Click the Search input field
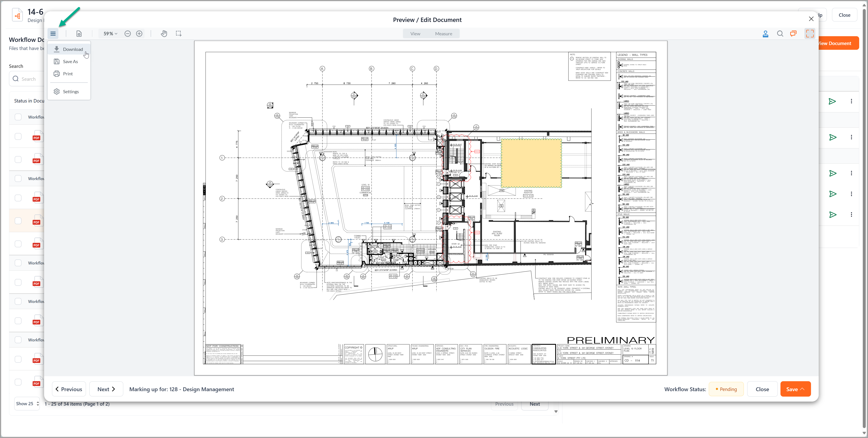The image size is (868, 438). 27,79
